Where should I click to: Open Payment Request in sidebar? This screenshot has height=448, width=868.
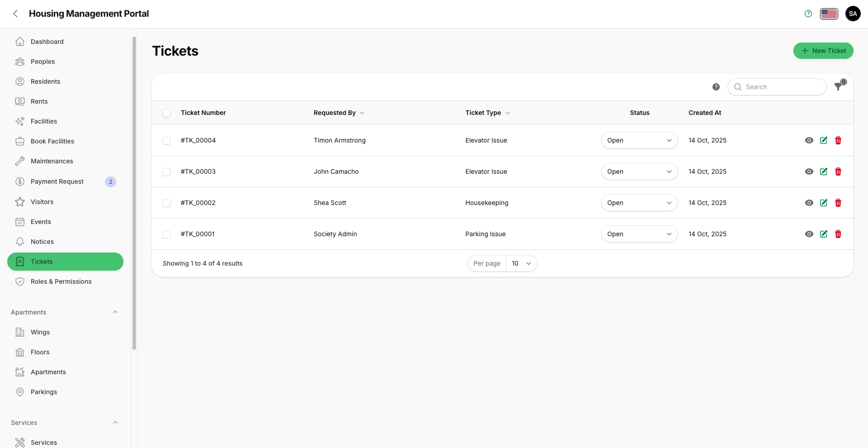57,181
